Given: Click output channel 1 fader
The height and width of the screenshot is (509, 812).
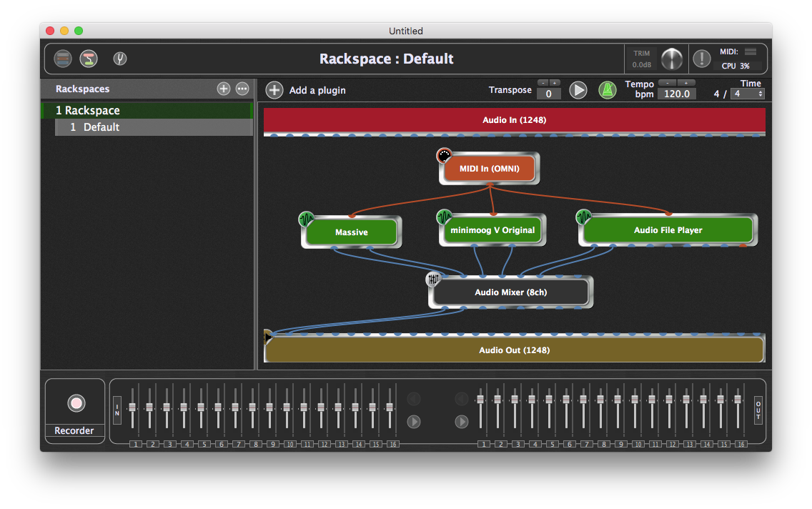Looking at the screenshot, I should tap(480, 399).
